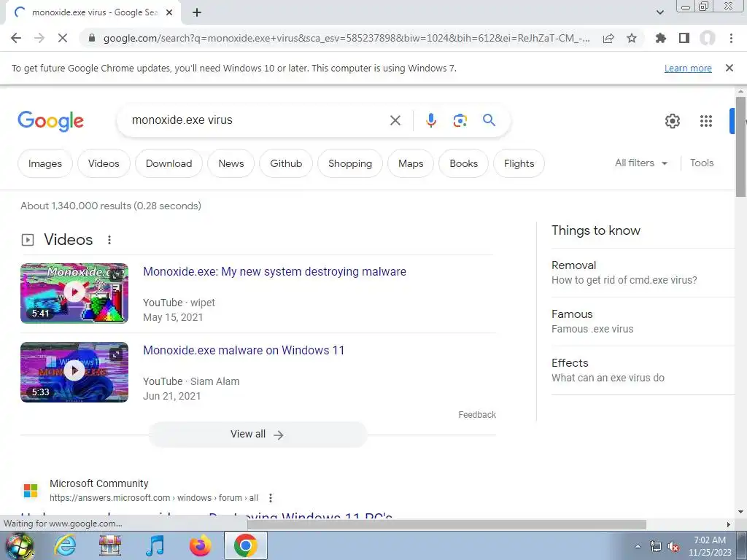Expand the Famous .exe virus topic
The height and width of the screenshot is (560, 747).
643,322
